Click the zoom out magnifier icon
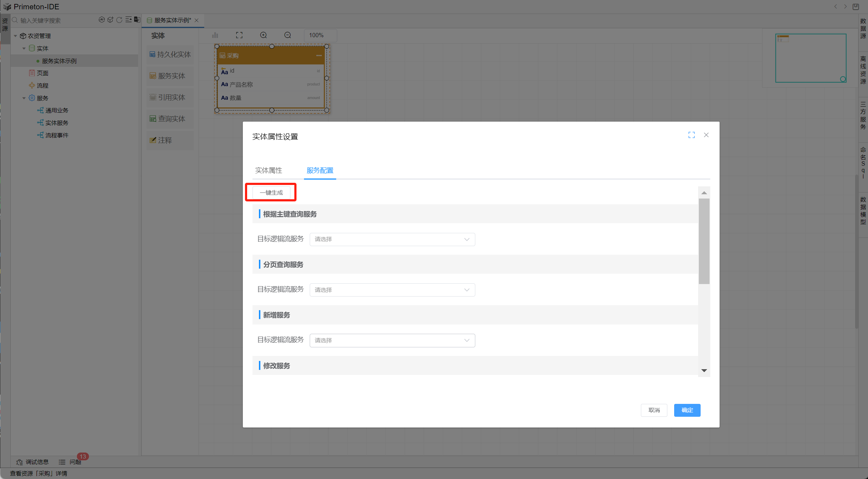This screenshot has height=479, width=868. pos(288,35)
